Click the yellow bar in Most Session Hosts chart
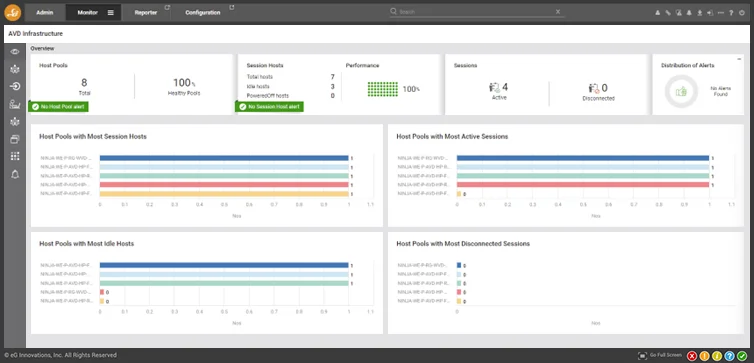The width and height of the screenshot is (754, 363). [x=224, y=194]
